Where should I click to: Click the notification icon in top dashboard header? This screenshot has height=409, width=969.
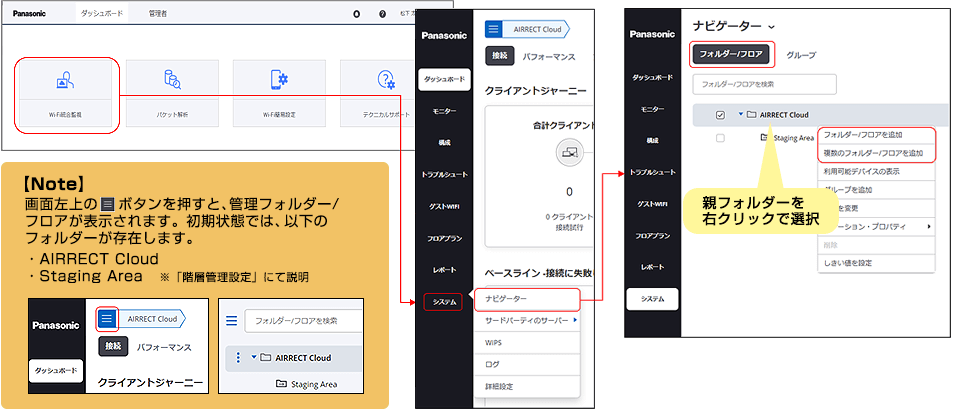pyautogui.click(x=357, y=14)
